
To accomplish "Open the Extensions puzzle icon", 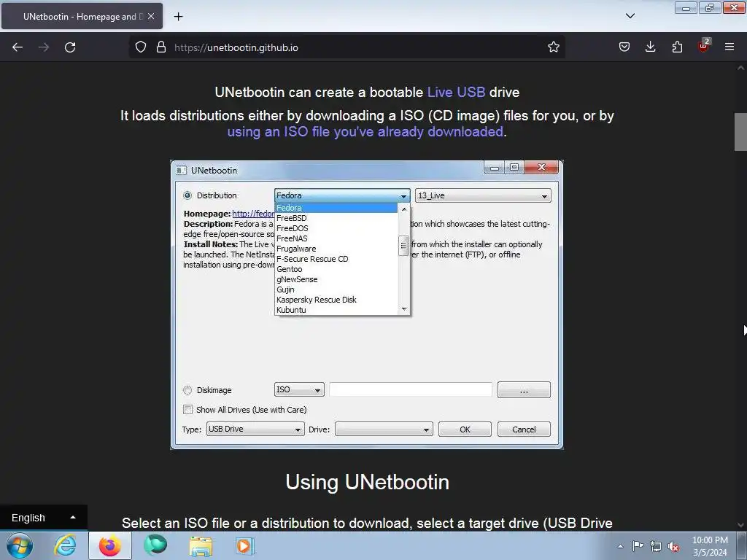I will (677, 47).
